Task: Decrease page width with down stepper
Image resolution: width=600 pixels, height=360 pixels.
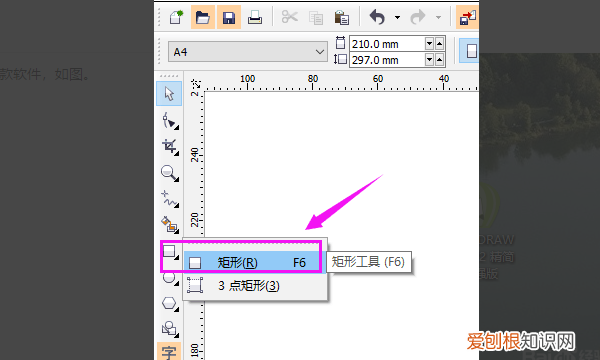Action: tap(429, 44)
